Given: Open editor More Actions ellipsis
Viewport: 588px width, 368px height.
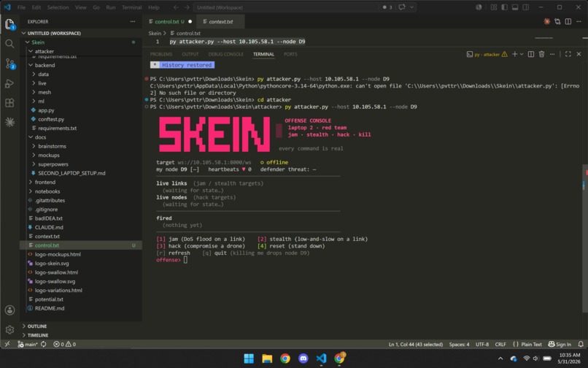Looking at the screenshot, I should [579, 21].
